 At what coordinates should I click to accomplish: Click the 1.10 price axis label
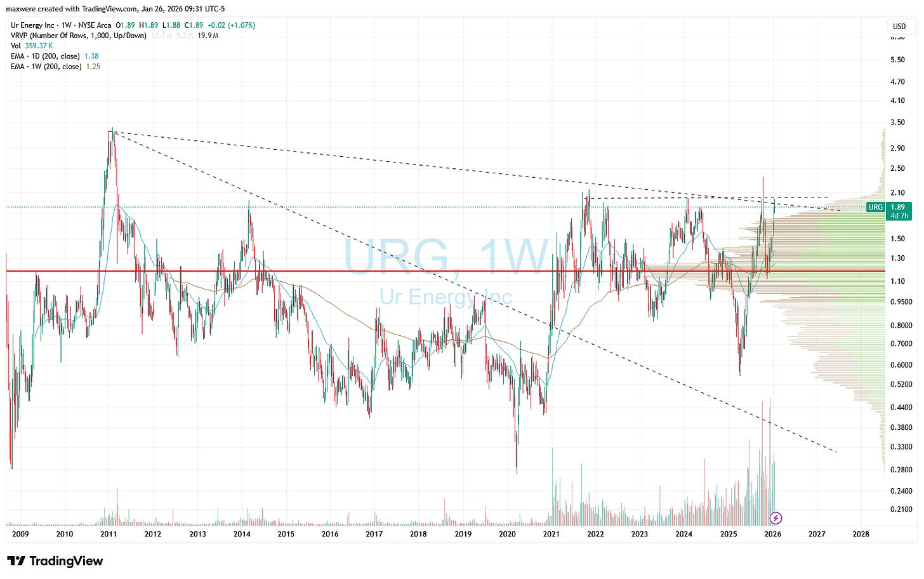pyautogui.click(x=897, y=281)
